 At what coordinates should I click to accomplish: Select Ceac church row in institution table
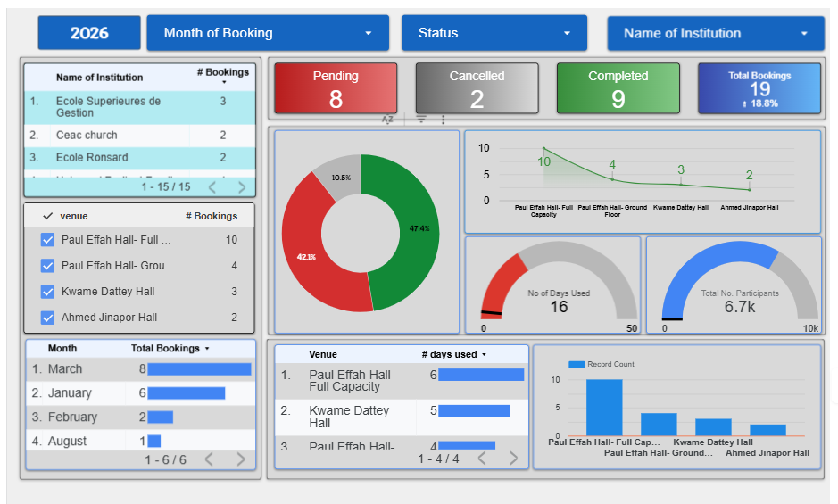pos(87,136)
